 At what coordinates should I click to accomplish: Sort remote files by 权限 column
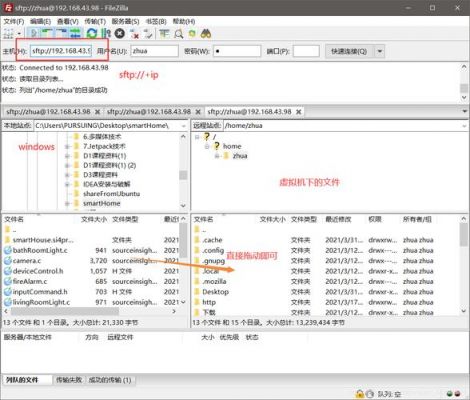(x=375, y=219)
